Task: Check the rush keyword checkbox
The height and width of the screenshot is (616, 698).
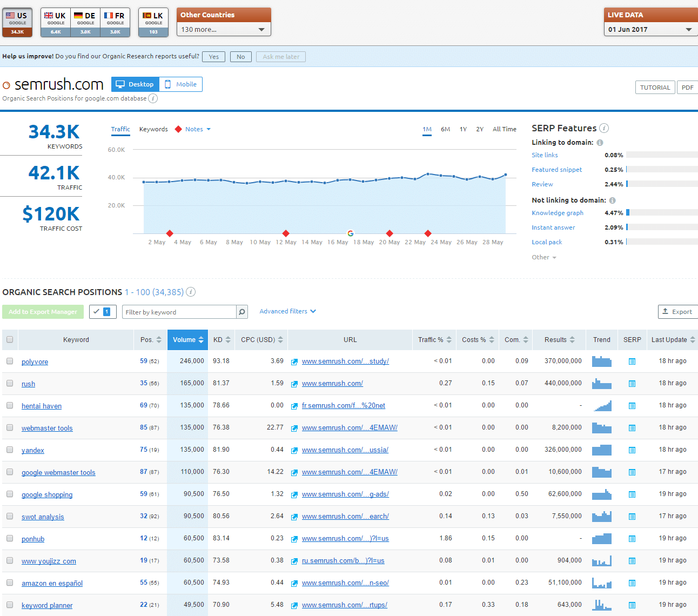Action: coord(10,383)
